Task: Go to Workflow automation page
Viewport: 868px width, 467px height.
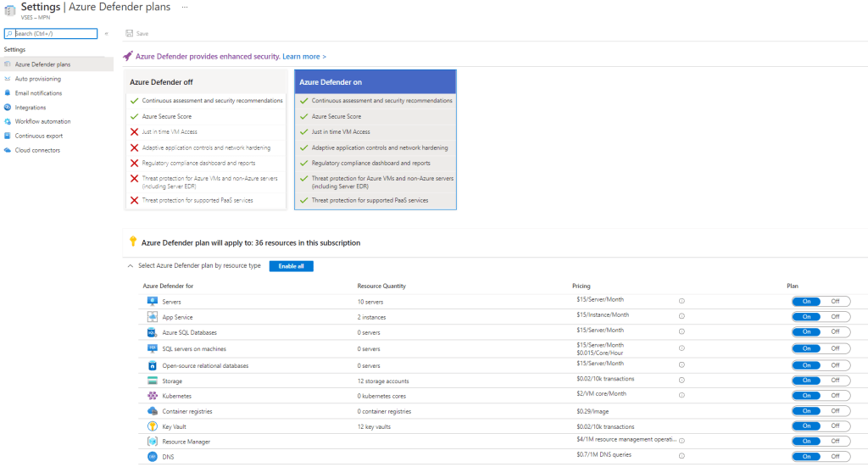Action: [x=42, y=121]
